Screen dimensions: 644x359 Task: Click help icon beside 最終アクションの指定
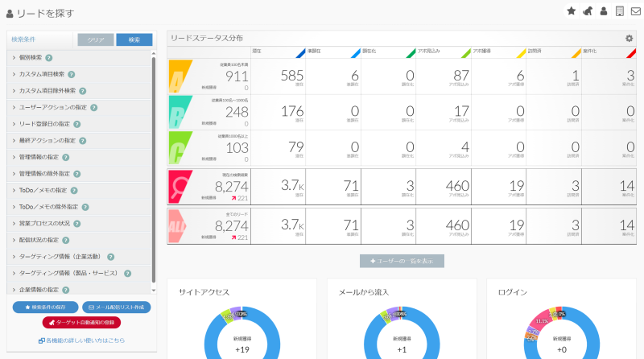[x=83, y=141]
